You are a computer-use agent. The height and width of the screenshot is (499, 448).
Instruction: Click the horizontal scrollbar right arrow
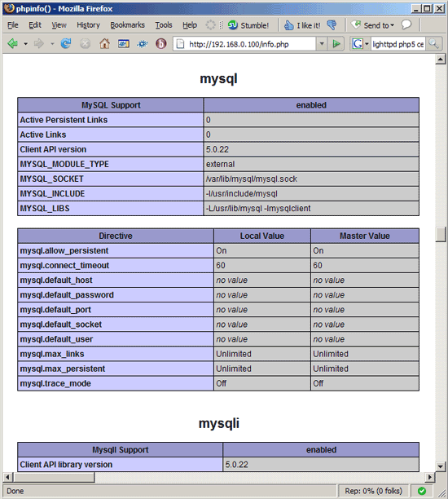430,477
